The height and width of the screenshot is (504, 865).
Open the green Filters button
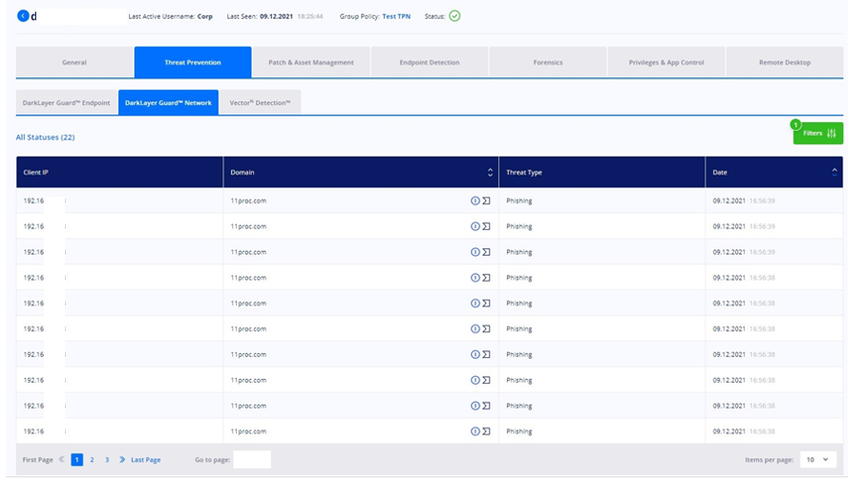click(x=818, y=134)
